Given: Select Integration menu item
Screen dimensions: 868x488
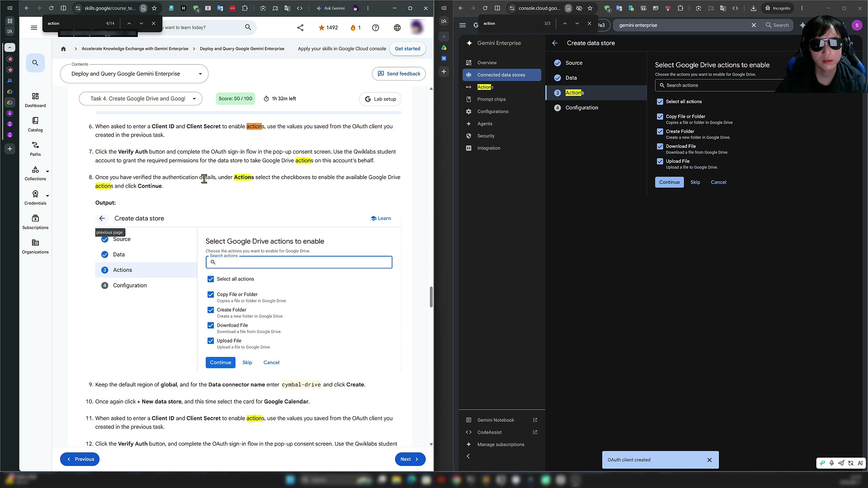Looking at the screenshot, I should (502, 148).
